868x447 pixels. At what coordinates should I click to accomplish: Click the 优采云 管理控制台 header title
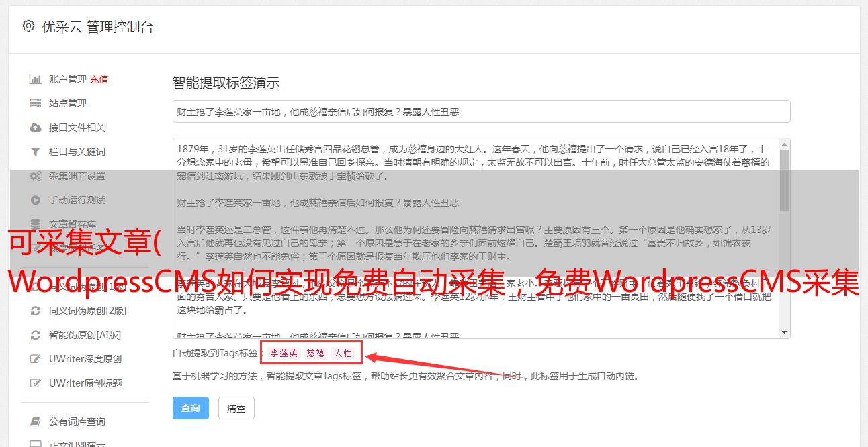click(97, 27)
